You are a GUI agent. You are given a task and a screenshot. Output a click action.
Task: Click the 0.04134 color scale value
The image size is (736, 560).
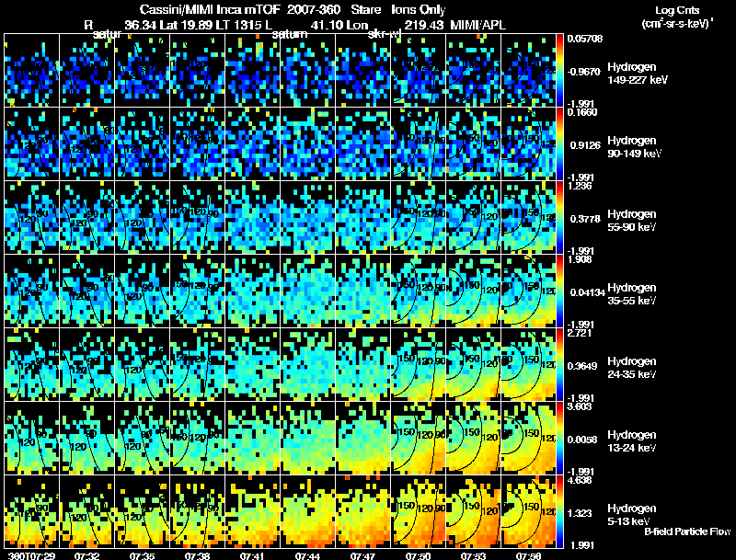pyautogui.click(x=587, y=292)
